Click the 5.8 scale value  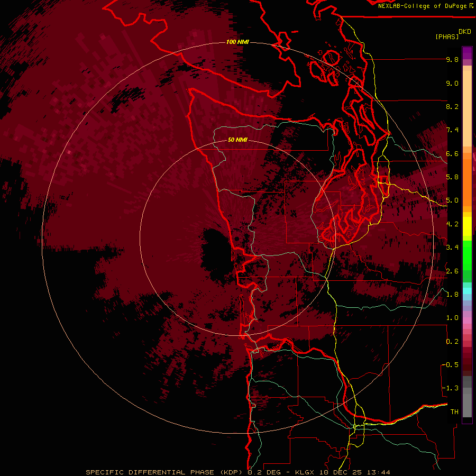coord(452,177)
